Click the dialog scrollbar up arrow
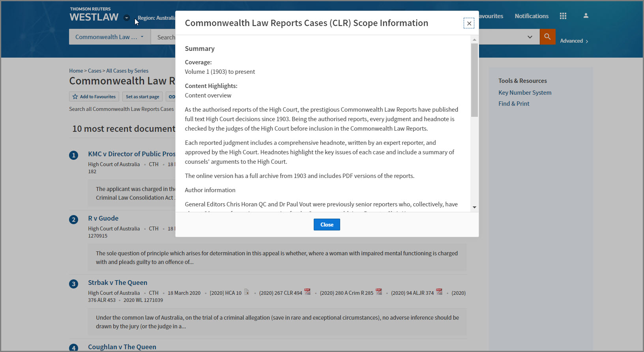The image size is (644, 352). [x=474, y=39]
